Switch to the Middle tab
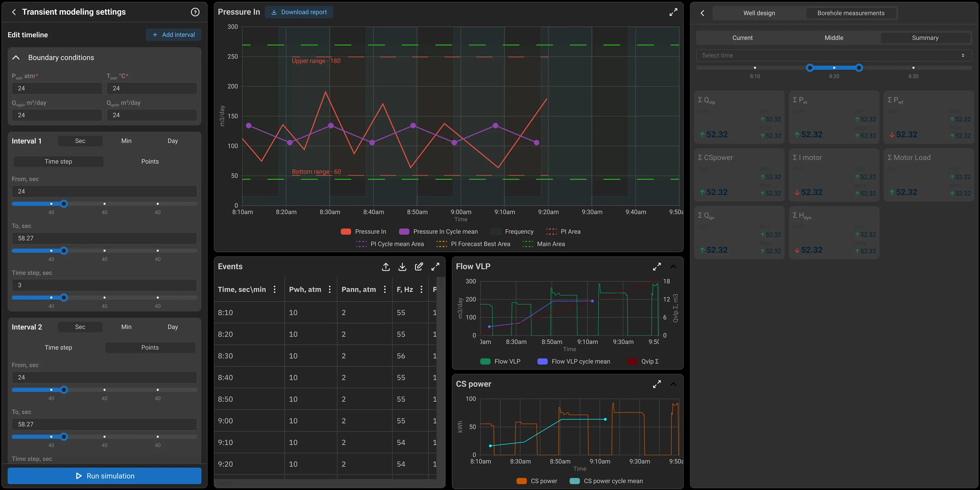980x490 pixels. click(x=834, y=38)
